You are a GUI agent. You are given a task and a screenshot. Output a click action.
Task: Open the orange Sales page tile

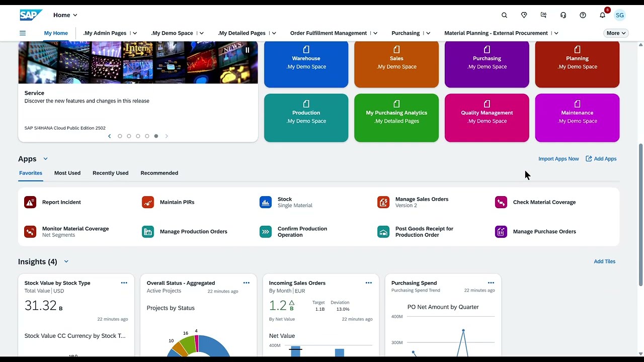click(x=396, y=64)
